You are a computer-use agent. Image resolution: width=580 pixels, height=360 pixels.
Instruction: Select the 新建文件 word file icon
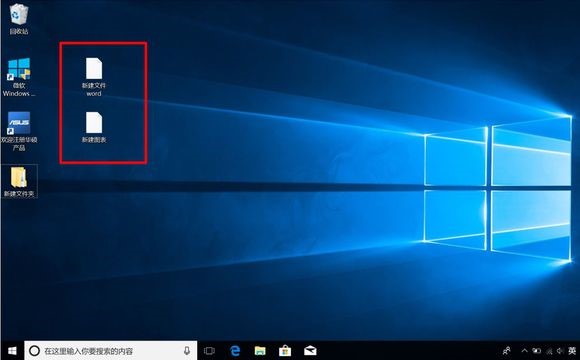(94, 77)
